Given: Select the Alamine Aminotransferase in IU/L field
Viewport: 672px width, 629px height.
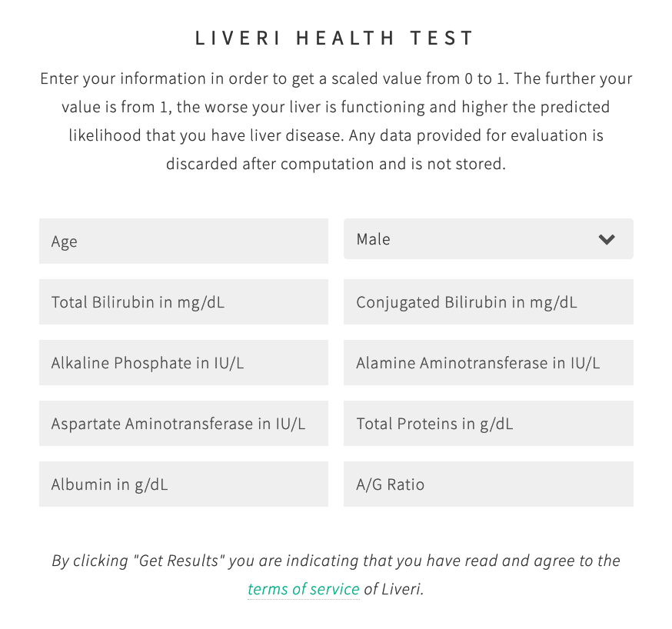Looking at the screenshot, I should pos(488,362).
